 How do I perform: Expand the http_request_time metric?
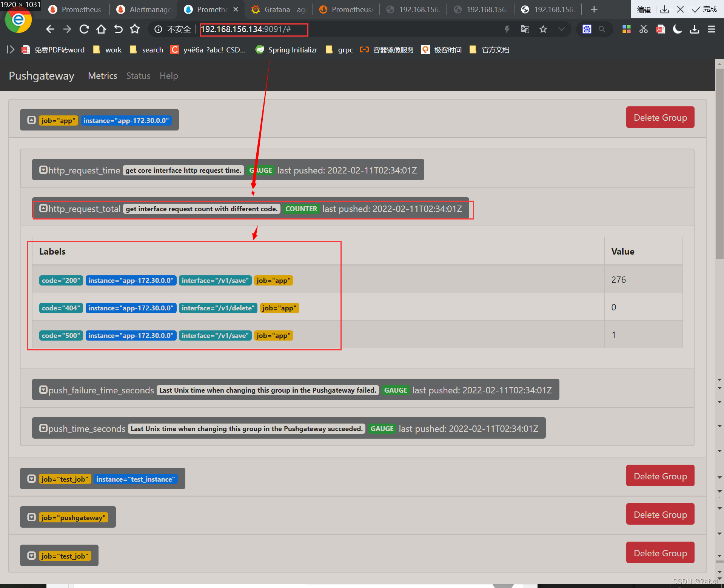pos(43,170)
